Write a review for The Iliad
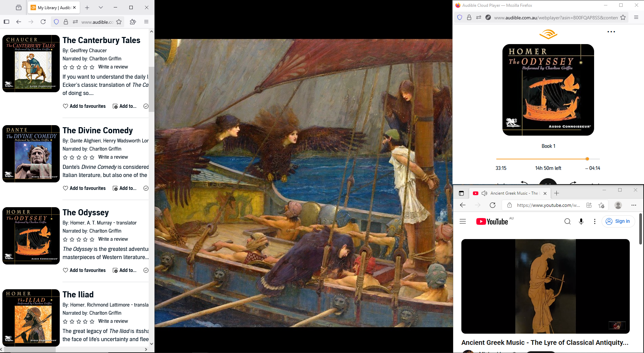 113,321
